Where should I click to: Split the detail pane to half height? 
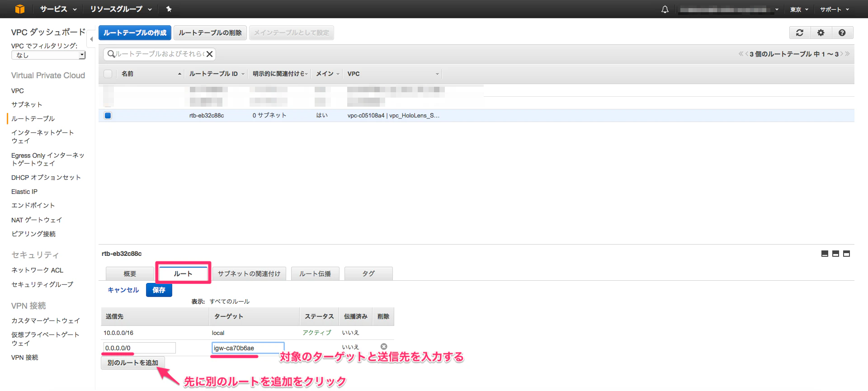pos(835,254)
